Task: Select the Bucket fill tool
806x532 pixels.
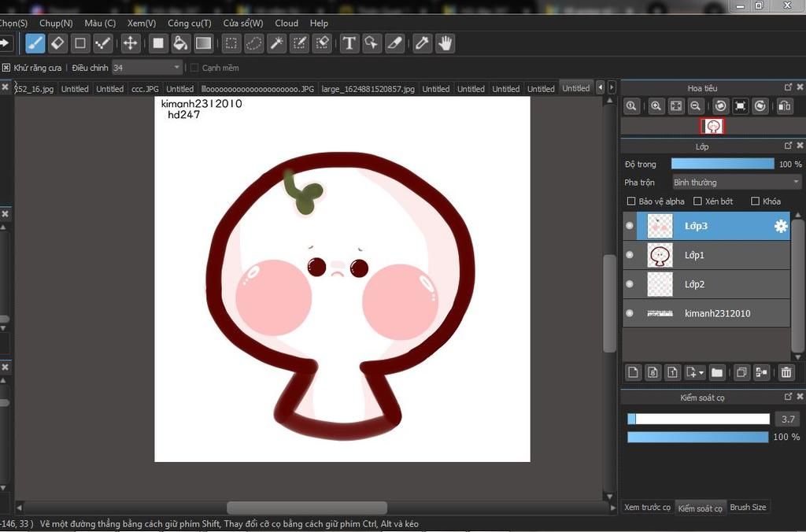Action: coord(180,43)
